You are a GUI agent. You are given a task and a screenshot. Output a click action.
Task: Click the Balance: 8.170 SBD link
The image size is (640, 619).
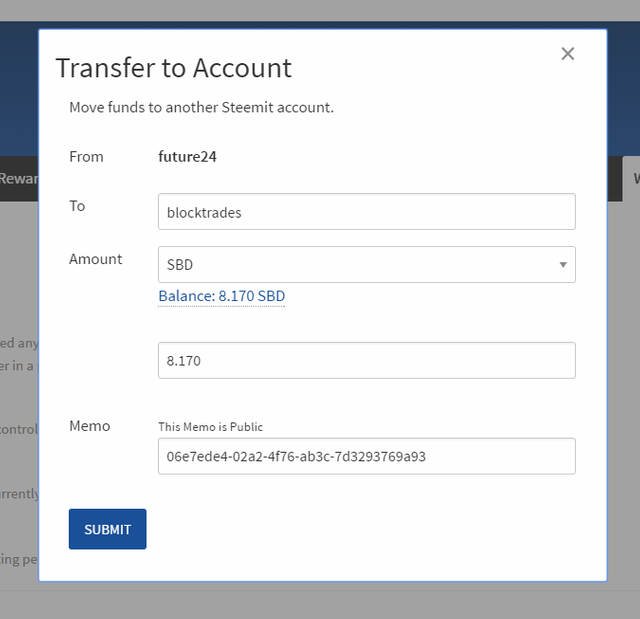(x=222, y=296)
